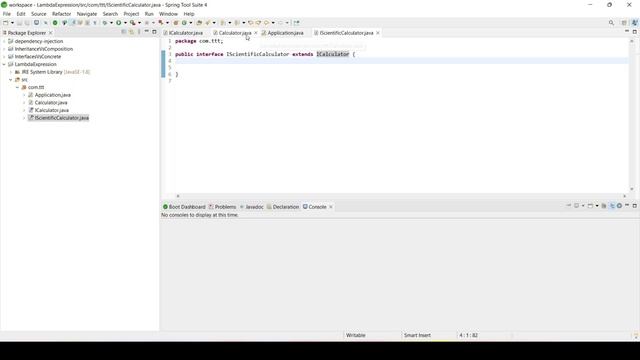This screenshot has width=640, height=360.
Task: Collapse the com.ttt package
Action: tap(18, 87)
